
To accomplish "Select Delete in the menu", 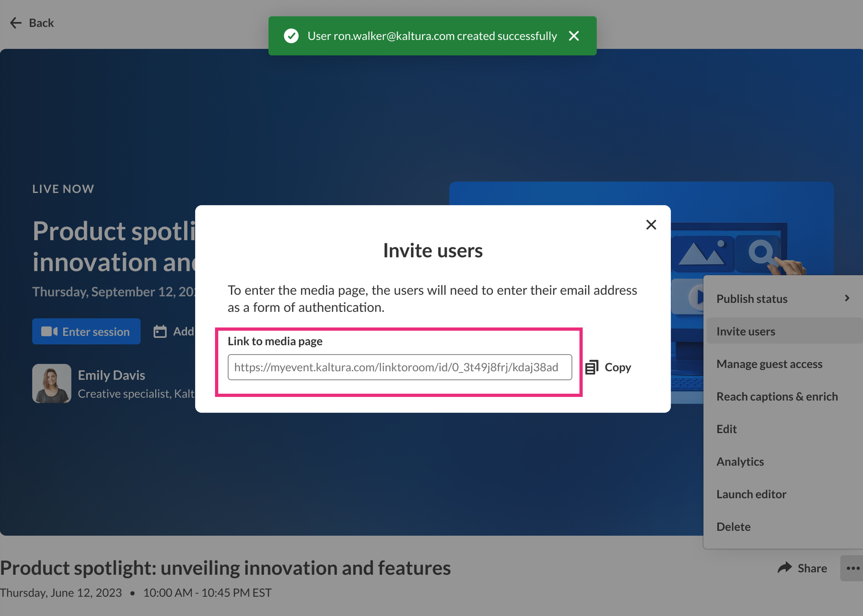I will click(733, 527).
